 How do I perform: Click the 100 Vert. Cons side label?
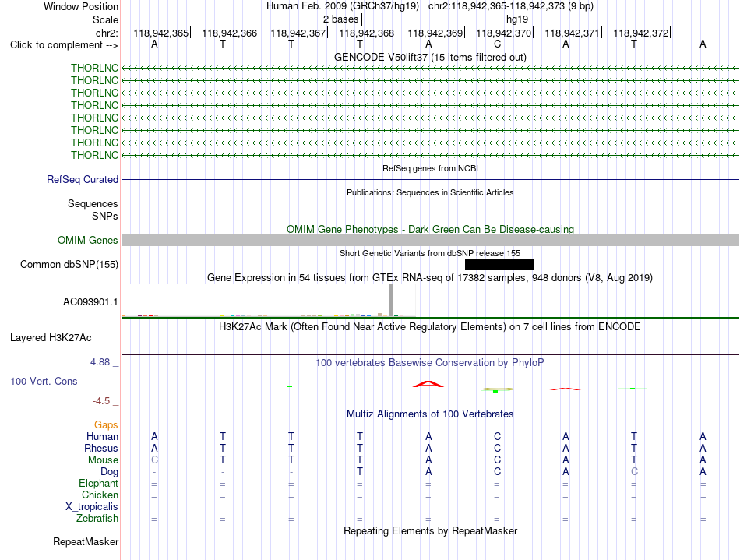44,381
